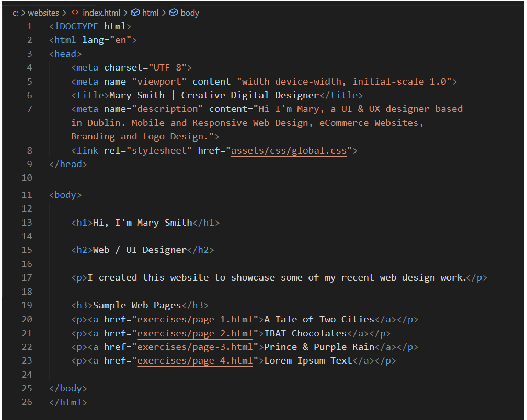Viewport: 527px width, 420px height.
Task: Click the cube icon next to html breadcrumb
Action: 135,13
